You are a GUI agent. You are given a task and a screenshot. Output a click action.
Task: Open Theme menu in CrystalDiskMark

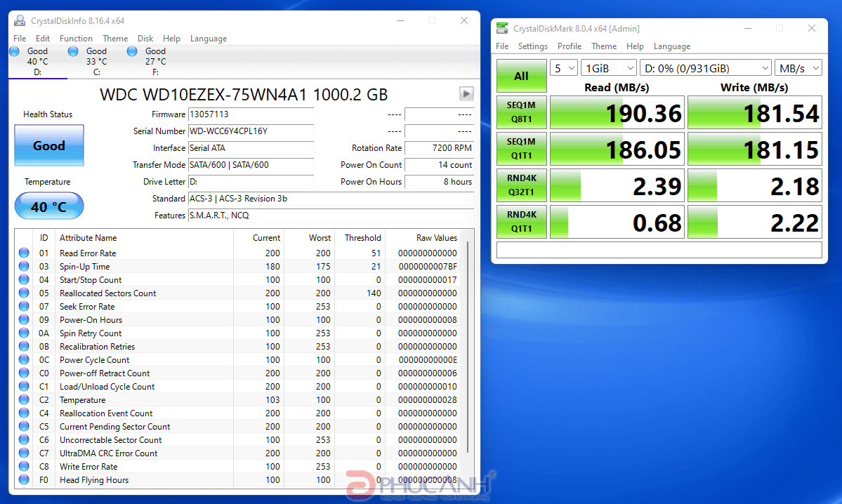[x=604, y=46]
